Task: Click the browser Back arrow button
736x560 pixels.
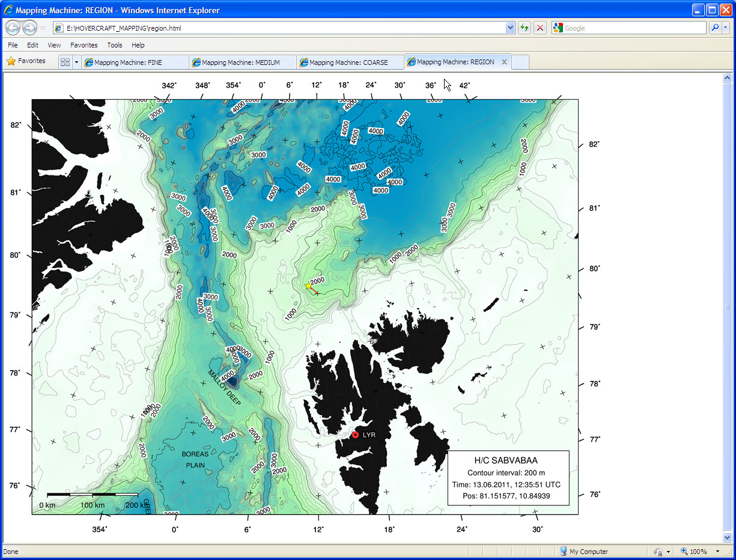Action: [13, 28]
